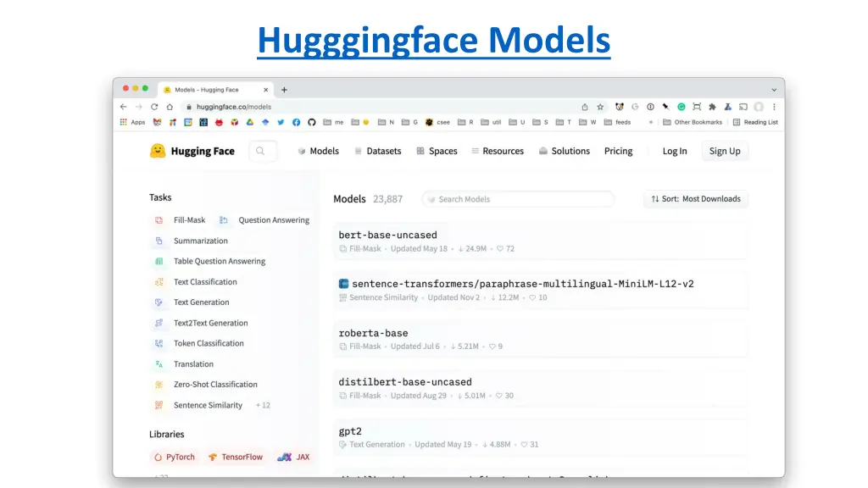The image size is (868, 488).
Task: Filter by PyTorch library
Action: (x=175, y=457)
